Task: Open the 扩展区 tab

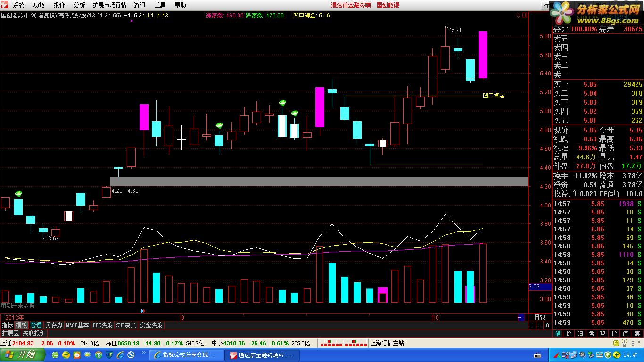Action: point(10,333)
